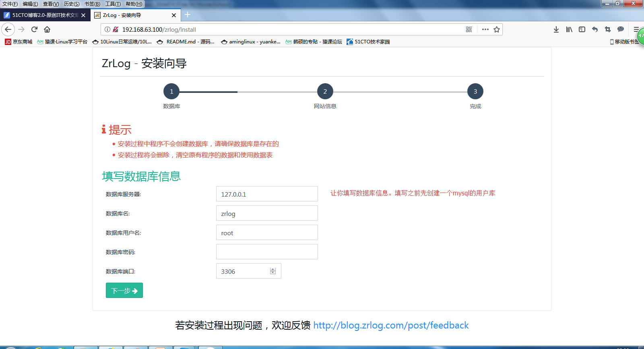Open page actions three-dots menu
644x349 pixels.
pos(485,29)
